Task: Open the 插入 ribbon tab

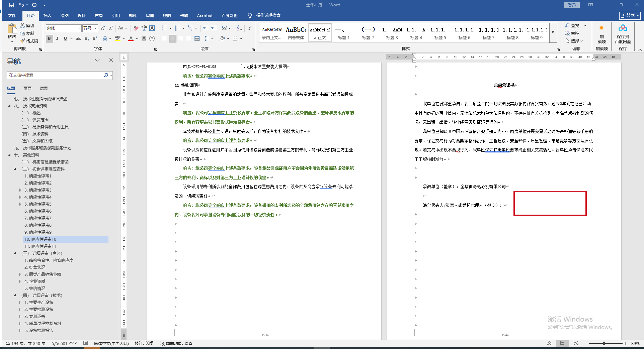Action: (47, 16)
